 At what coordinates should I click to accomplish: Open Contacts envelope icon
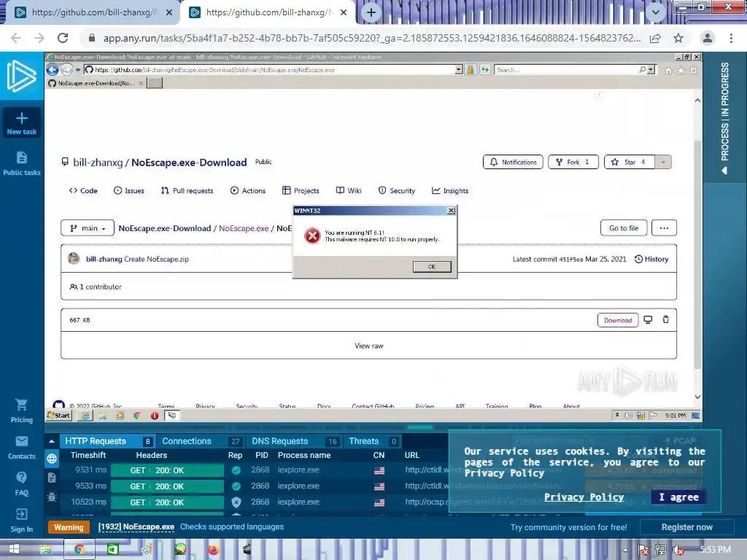pos(21,441)
